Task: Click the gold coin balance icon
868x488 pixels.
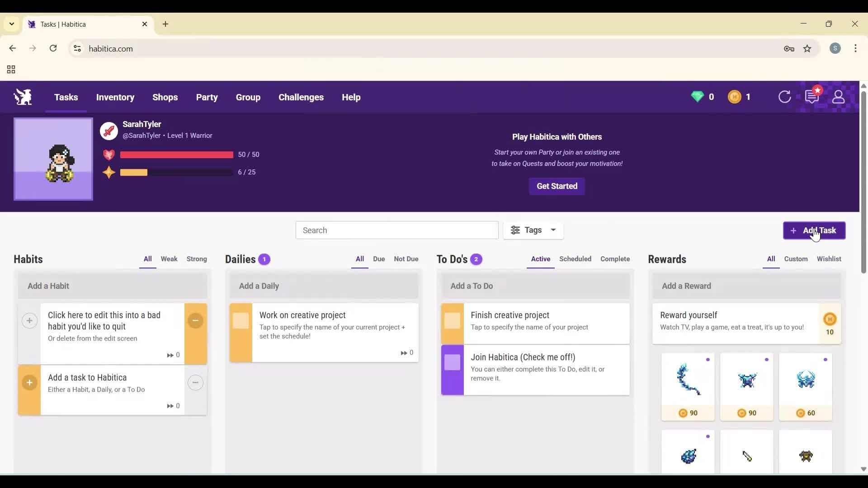Action: (733, 97)
